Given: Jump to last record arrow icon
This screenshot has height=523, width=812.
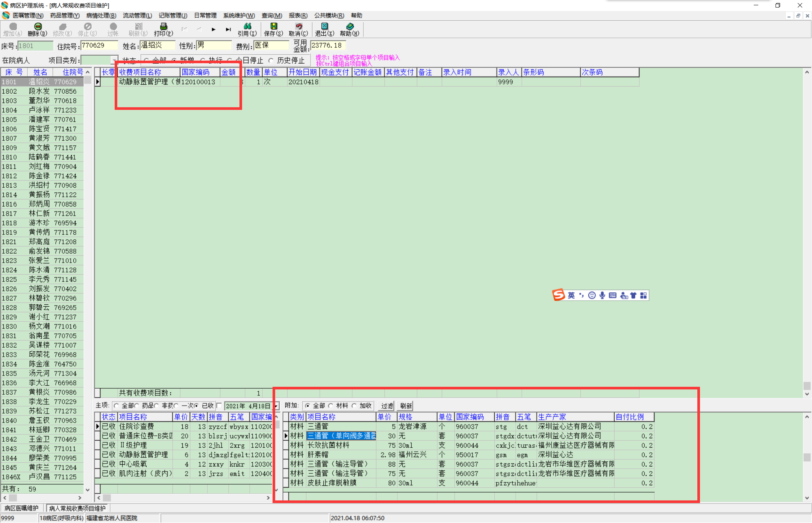Looking at the screenshot, I should [228, 29].
